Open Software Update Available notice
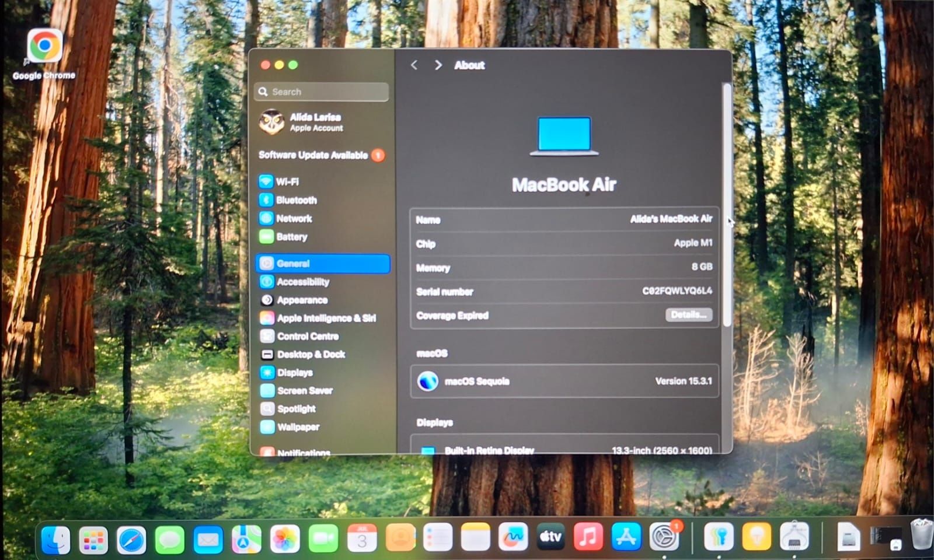934x560 pixels. coord(322,155)
